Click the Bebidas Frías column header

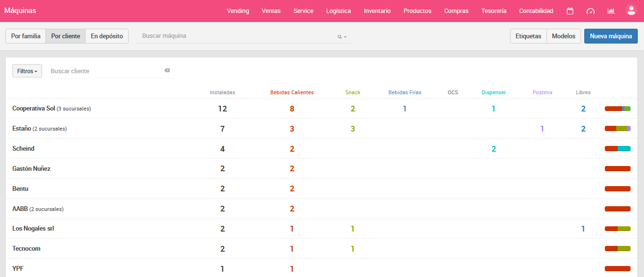(405, 92)
